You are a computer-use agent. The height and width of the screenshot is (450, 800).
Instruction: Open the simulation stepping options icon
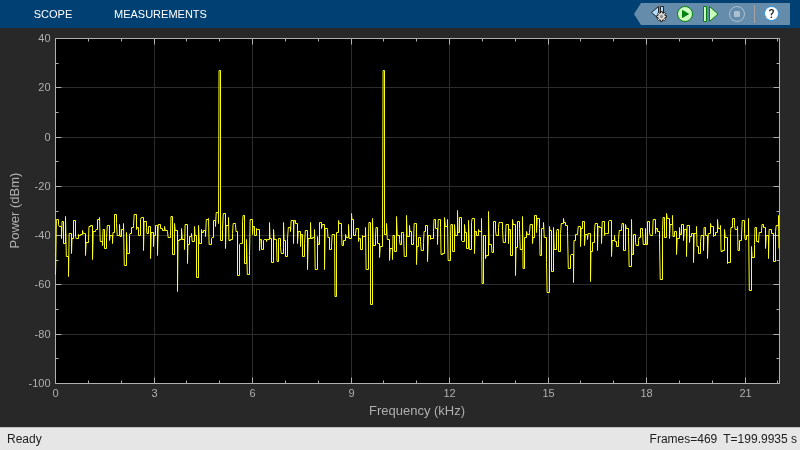660,14
